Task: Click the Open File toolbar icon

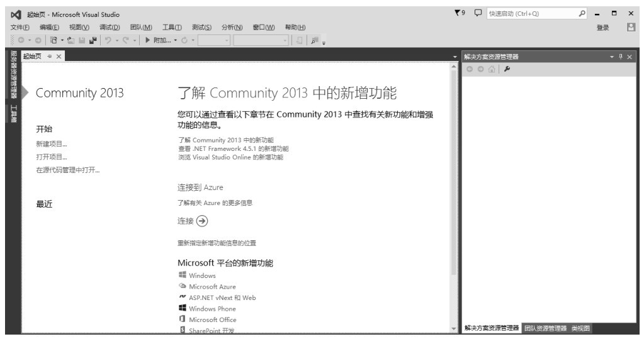Action: (x=71, y=40)
